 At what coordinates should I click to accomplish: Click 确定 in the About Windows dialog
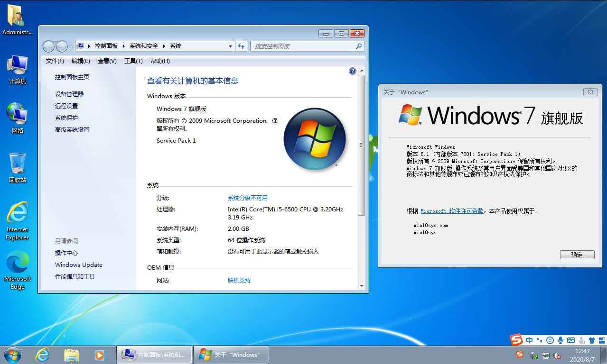point(577,255)
